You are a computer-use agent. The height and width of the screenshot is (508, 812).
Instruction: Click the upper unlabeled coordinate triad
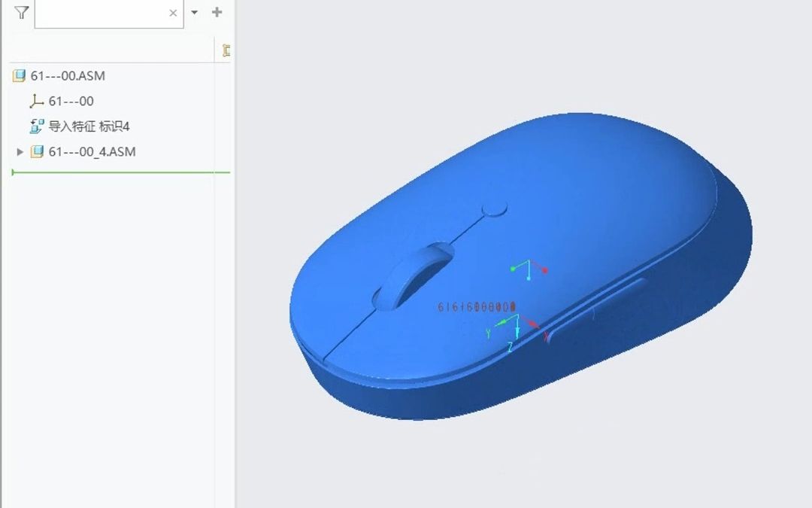coord(529,269)
